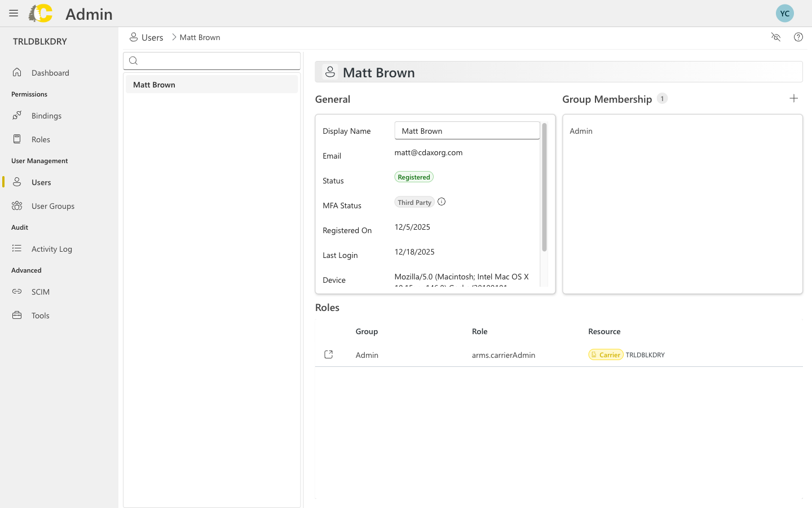Open the Users section in sidebar
Image resolution: width=812 pixels, height=508 pixels.
(16, 182)
